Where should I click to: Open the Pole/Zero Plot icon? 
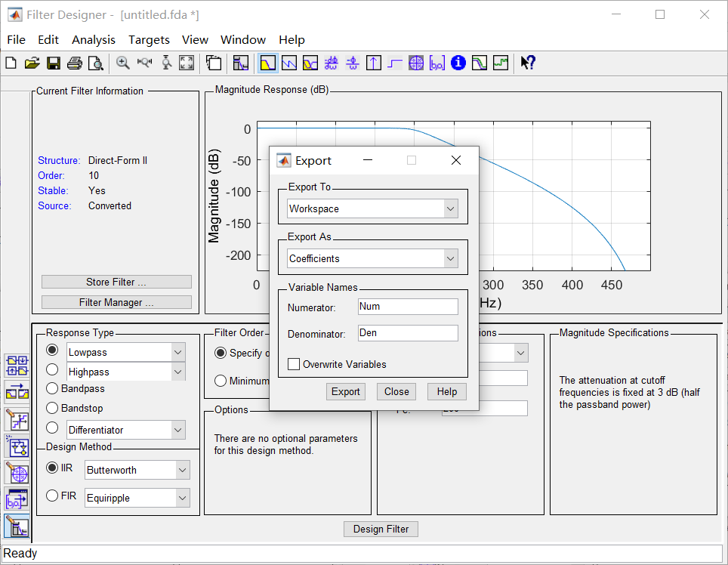click(416, 63)
